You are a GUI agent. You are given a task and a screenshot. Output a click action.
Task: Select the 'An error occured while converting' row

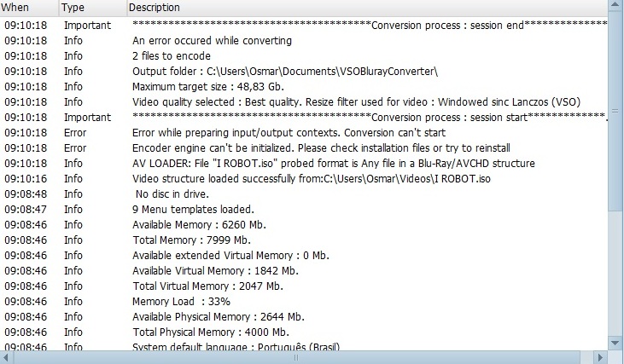[304, 41]
